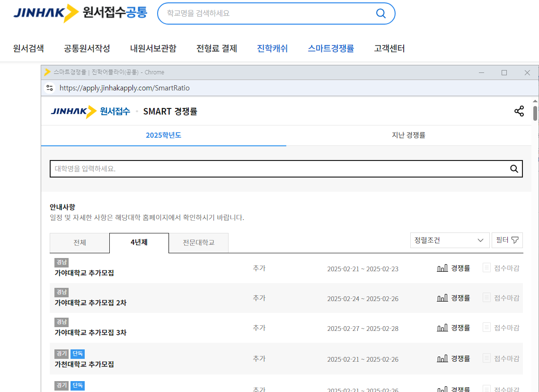The image size is (539, 392).
Task: View 경쟁률 chart for 가천대학교 추가모집
Action: [453, 359]
